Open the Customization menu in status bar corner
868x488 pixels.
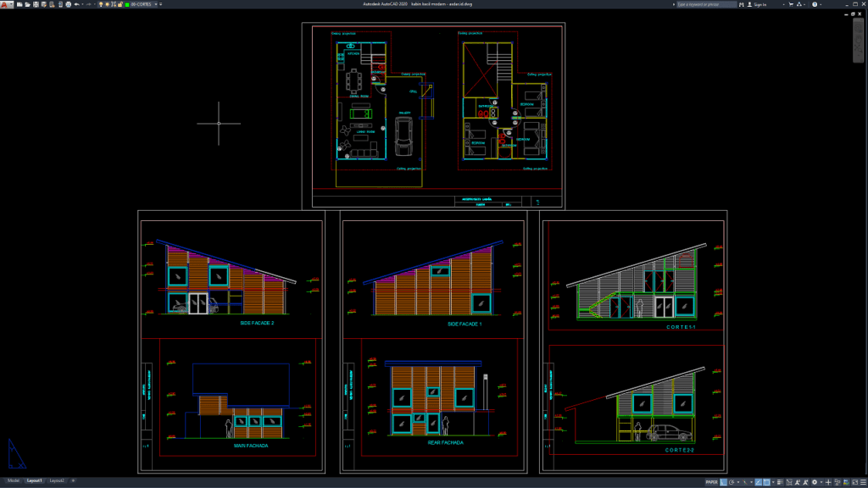tap(863, 483)
